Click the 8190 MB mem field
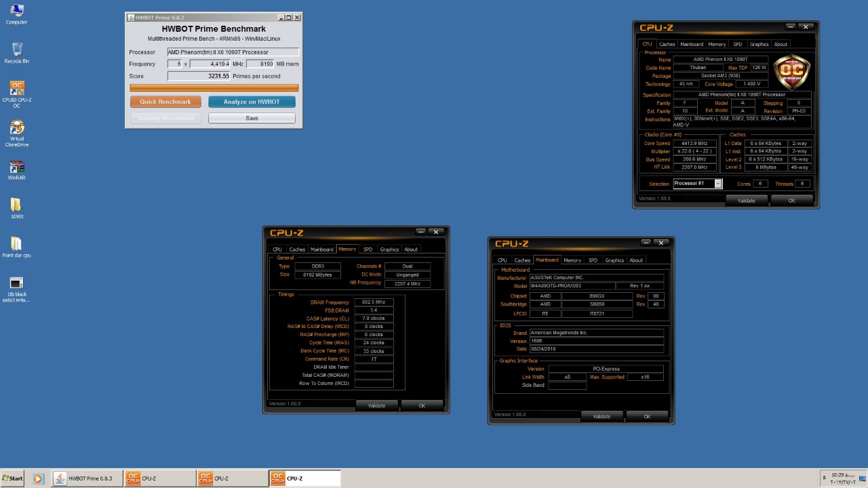Image resolution: width=868 pixels, height=488 pixels. pyautogui.click(x=260, y=64)
